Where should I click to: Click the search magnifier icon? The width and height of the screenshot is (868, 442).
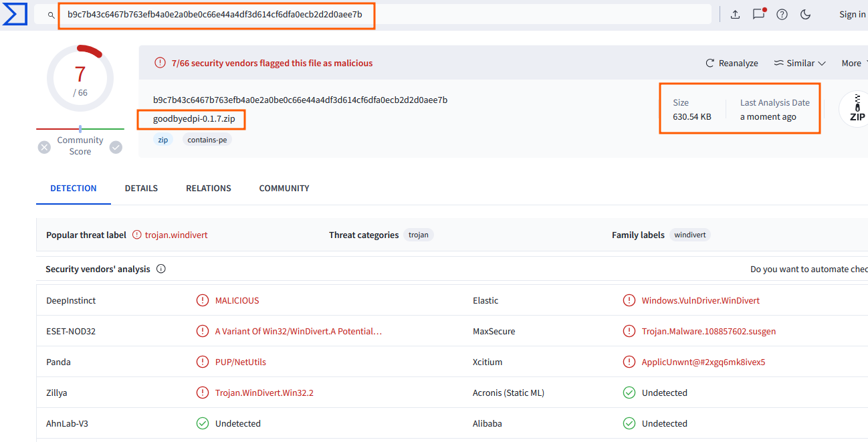(x=51, y=15)
